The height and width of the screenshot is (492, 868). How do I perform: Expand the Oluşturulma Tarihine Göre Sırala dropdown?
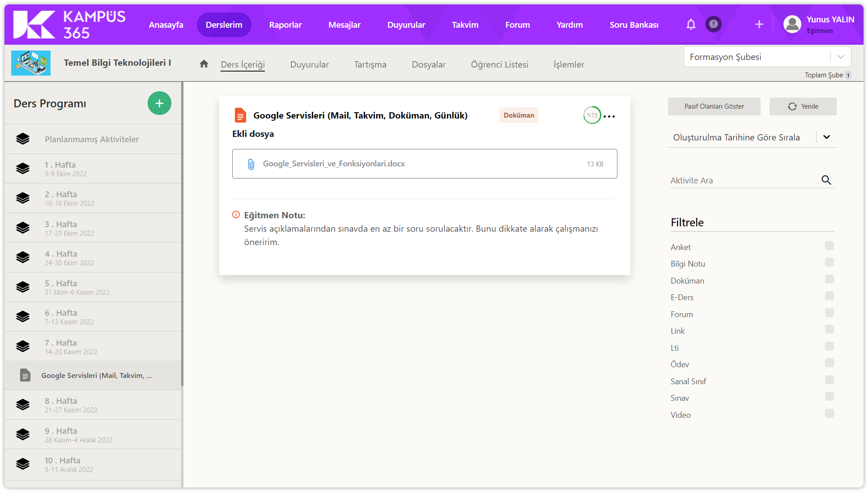pos(826,137)
